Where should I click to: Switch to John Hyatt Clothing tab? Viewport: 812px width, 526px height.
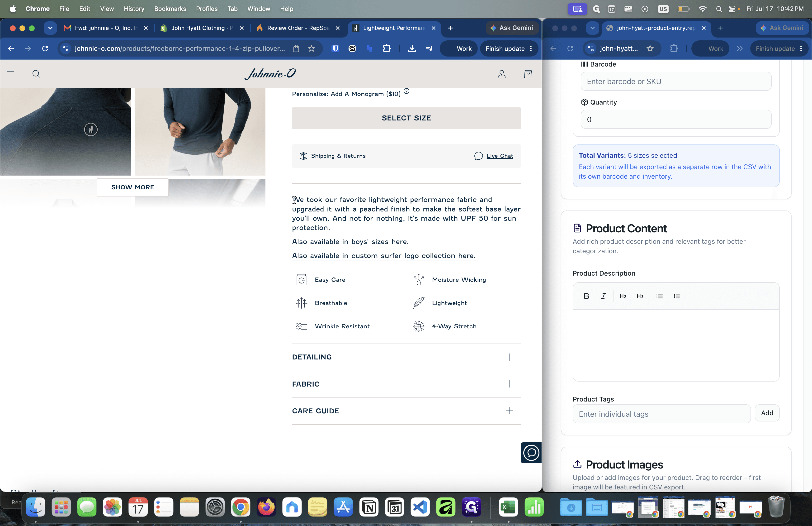(x=202, y=28)
